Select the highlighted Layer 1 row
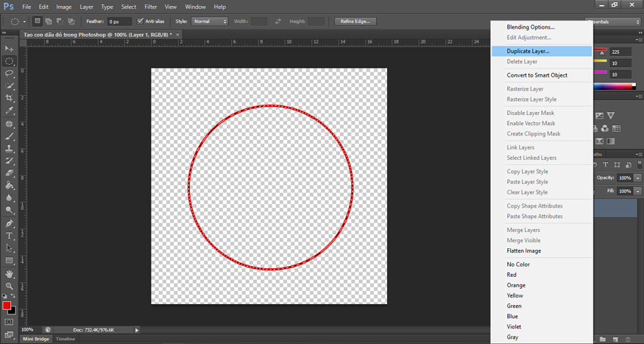Viewport: 644px width, 344px height. point(615,208)
